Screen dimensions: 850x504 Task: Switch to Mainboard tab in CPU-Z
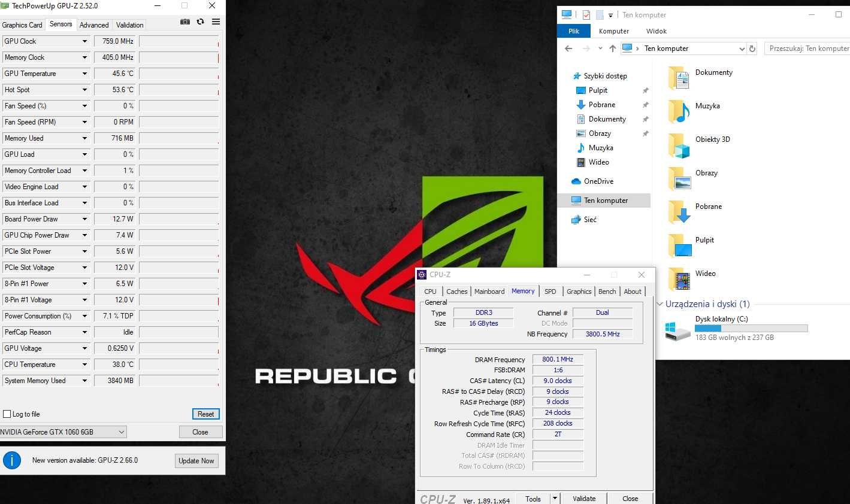point(489,292)
